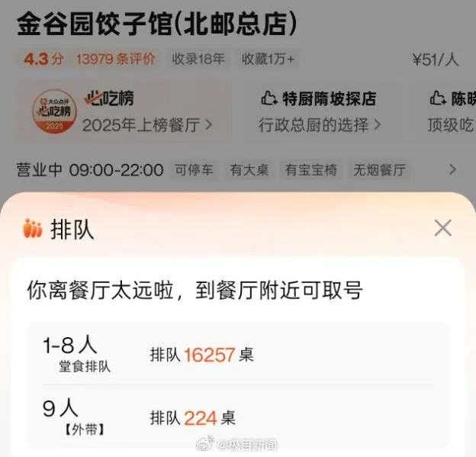Tap the 4.3分 rating score
Viewport: 476px width, 457px height.
tap(44, 59)
